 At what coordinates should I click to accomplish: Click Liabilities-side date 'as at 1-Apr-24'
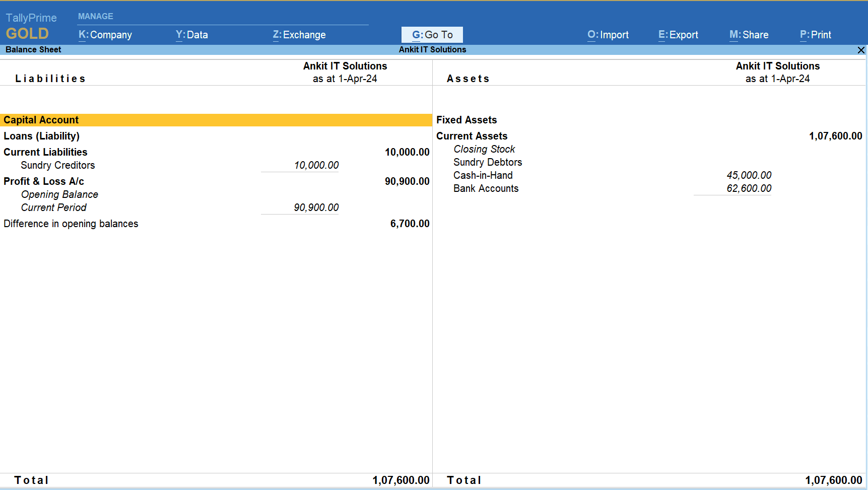[x=345, y=79]
